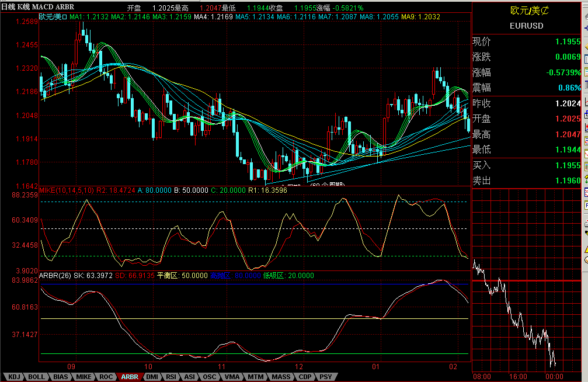
Task: Click the active ARBR tab
Action: click(x=130, y=377)
